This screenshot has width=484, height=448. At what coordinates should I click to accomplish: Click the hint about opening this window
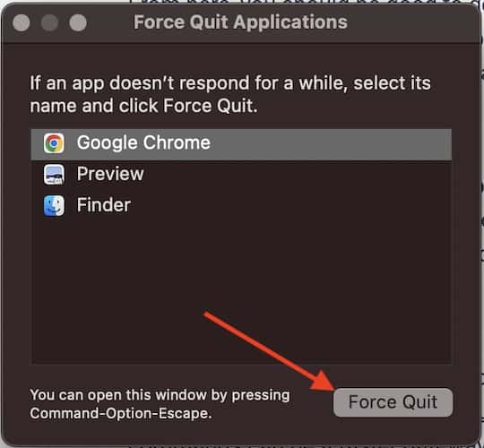click(160, 404)
